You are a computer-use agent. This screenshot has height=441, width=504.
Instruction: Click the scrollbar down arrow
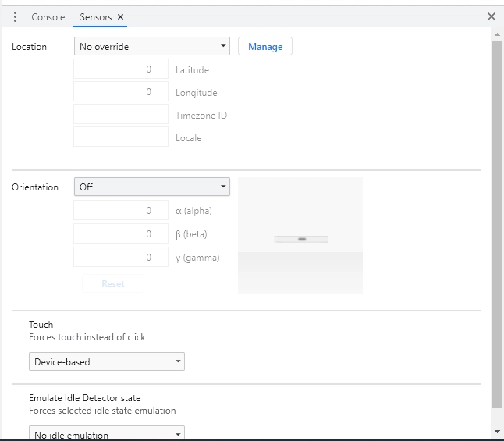point(497,431)
